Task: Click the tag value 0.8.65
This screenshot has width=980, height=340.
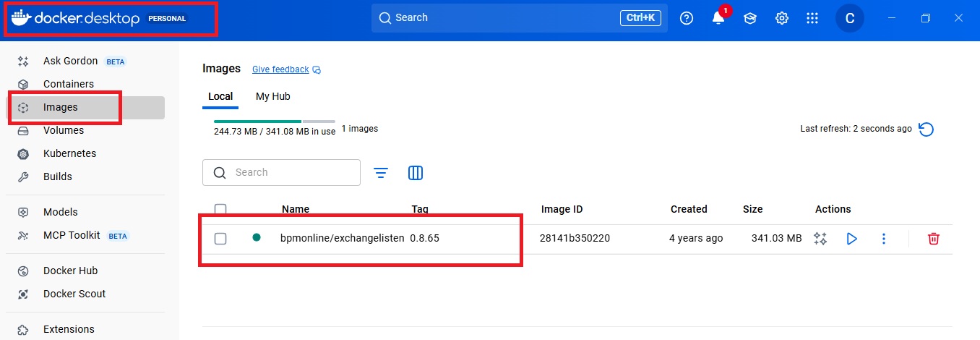Action: click(424, 238)
